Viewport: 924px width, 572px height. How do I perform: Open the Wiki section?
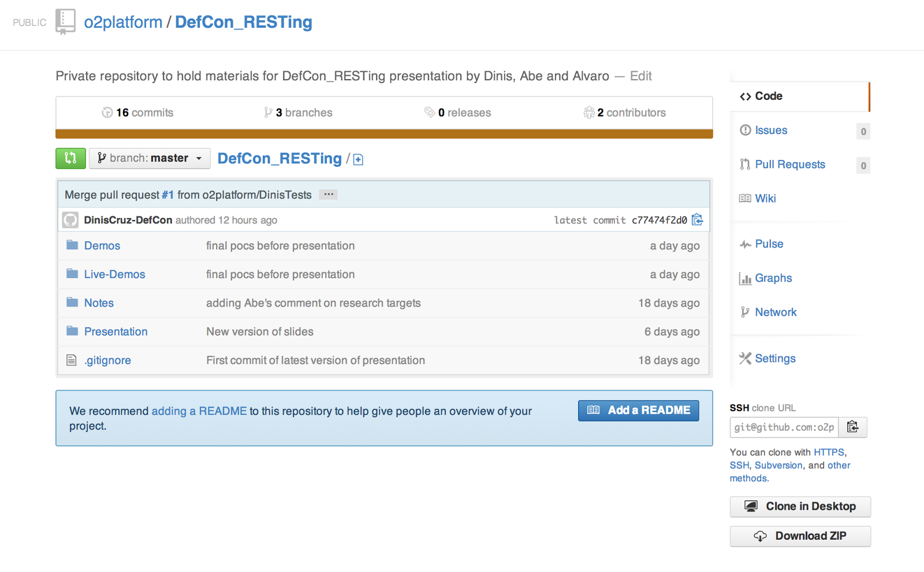point(765,199)
